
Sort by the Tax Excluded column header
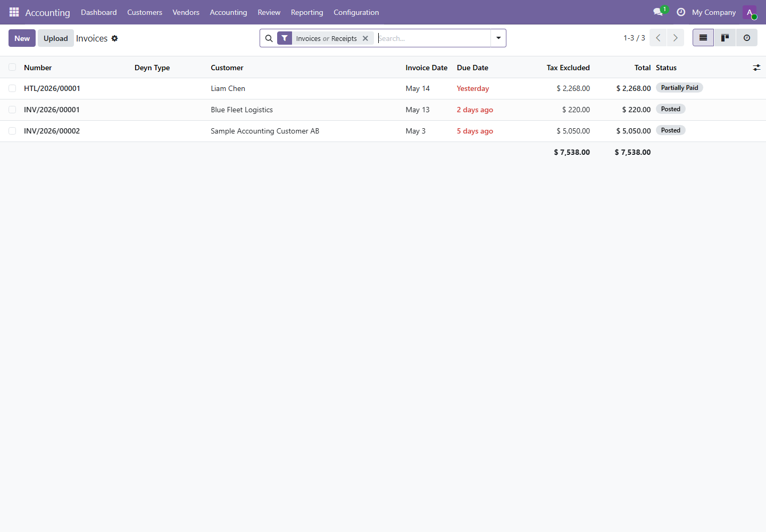[568, 68]
